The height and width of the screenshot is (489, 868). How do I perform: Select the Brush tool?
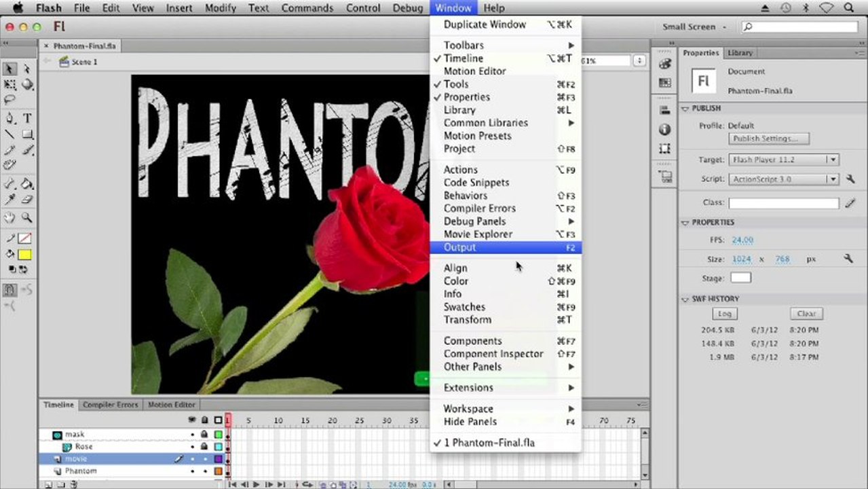[27, 149]
